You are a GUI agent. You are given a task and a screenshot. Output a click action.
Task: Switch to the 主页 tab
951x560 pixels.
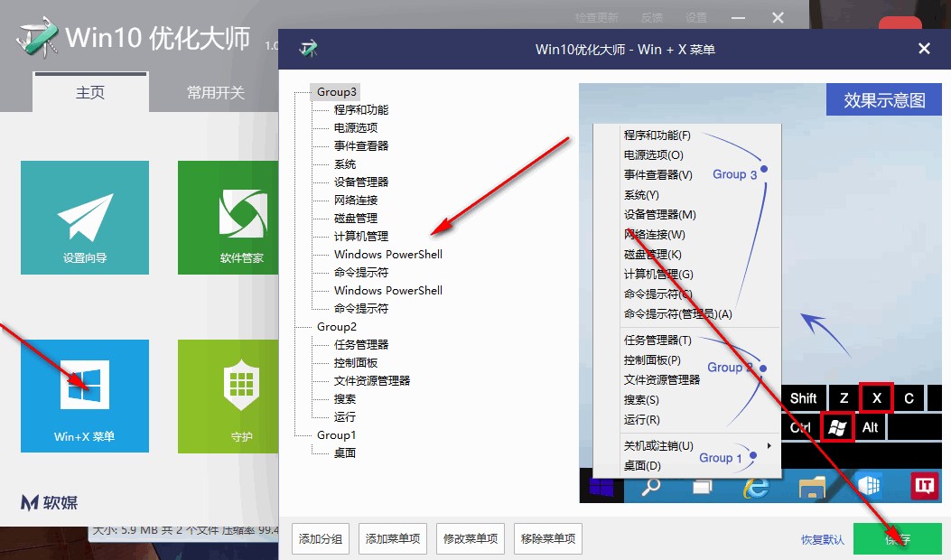[90, 92]
